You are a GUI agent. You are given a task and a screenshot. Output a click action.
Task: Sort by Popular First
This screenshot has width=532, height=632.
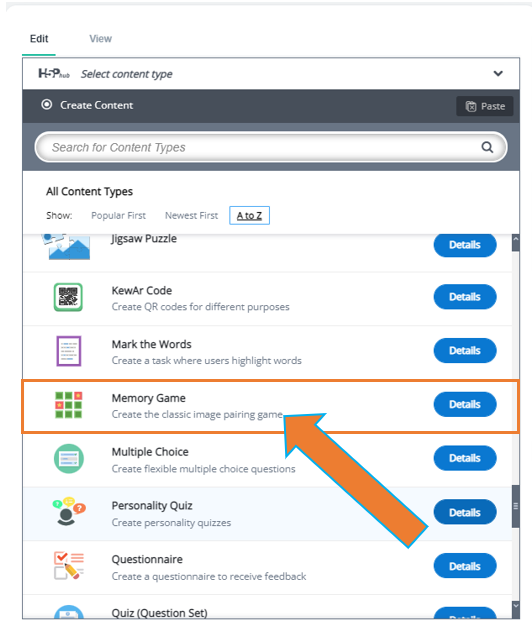click(x=118, y=216)
